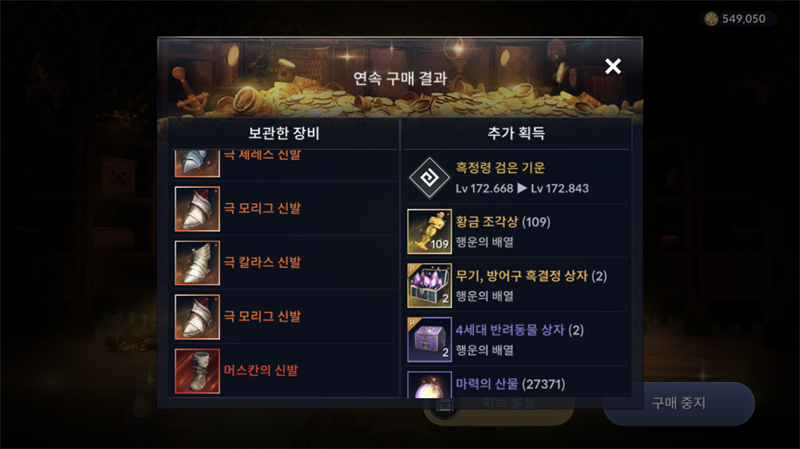Click the second 극 모리그 신발 item icon
Image resolution: width=800 pixels, height=449 pixels.
197,317
